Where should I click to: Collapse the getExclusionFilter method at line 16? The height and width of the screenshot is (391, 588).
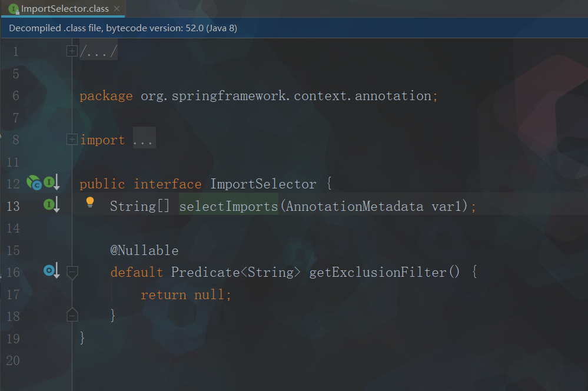tap(72, 272)
